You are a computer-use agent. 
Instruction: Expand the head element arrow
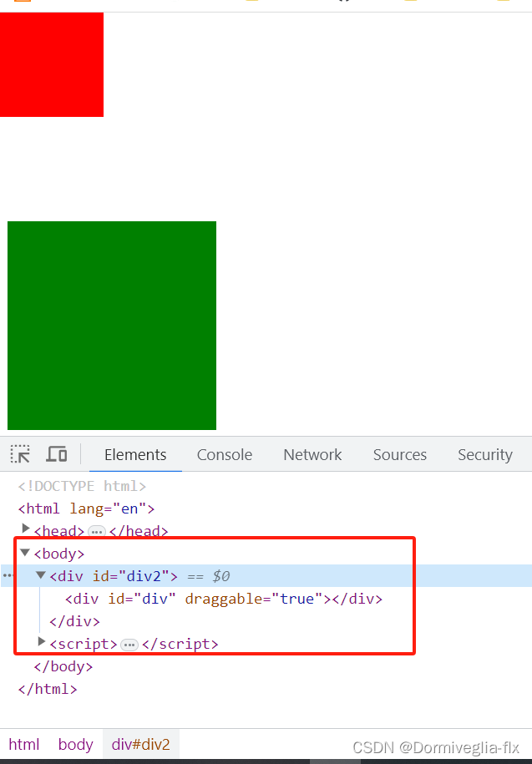coord(26,529)
